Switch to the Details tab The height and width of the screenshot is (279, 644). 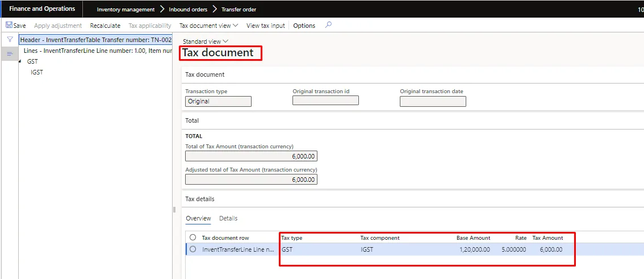pos(228,219)
